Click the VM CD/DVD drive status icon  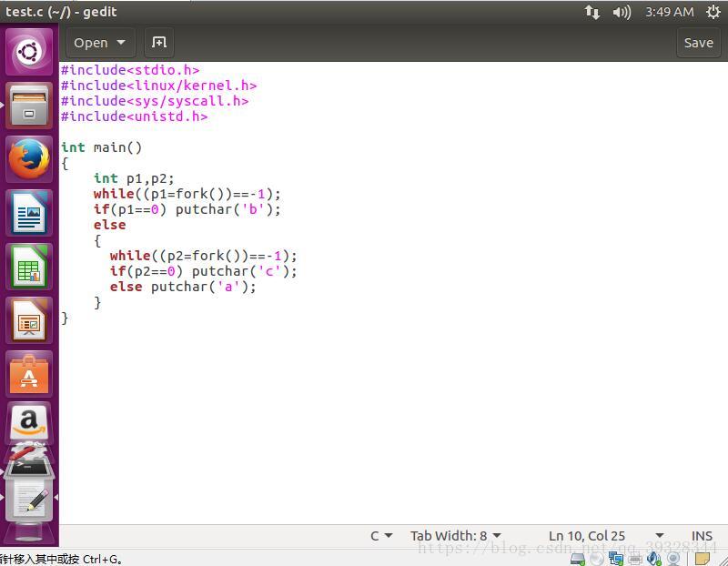597,559
